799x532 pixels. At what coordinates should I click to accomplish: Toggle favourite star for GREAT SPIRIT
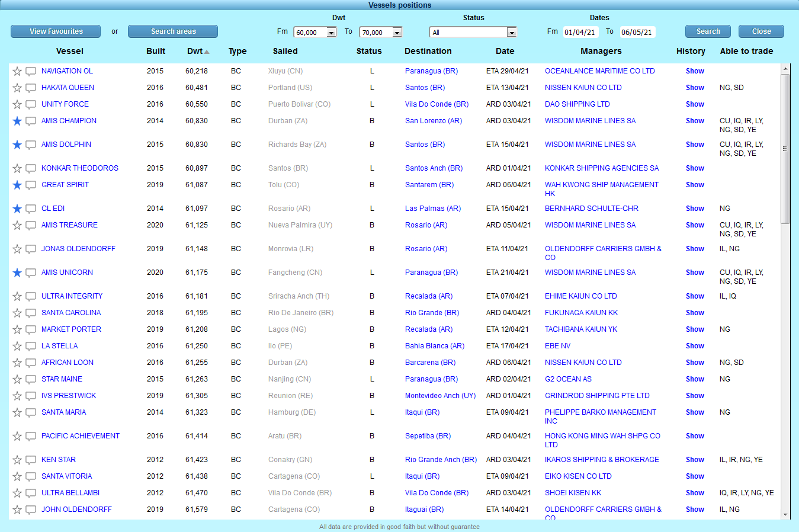[17, 185]
